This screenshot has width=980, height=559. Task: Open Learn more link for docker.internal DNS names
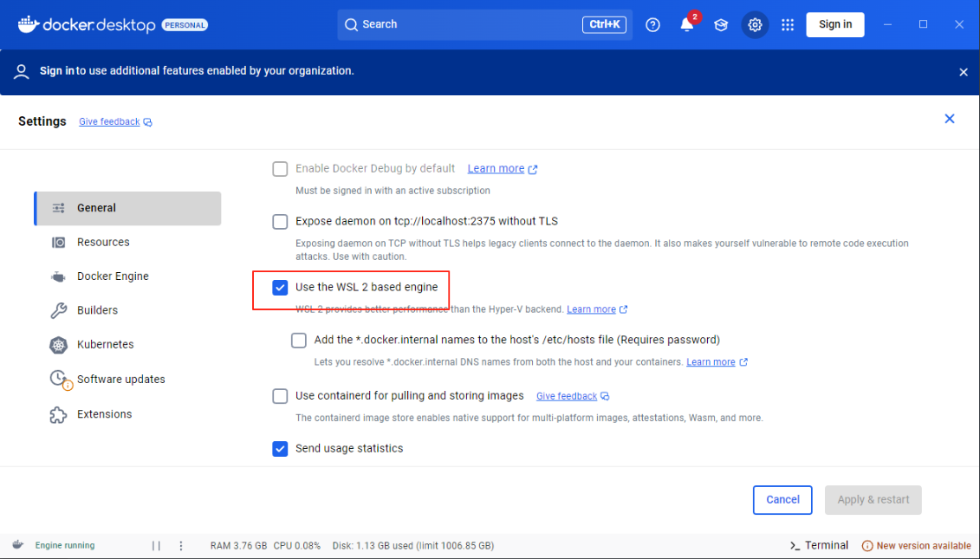coord(711,362)
